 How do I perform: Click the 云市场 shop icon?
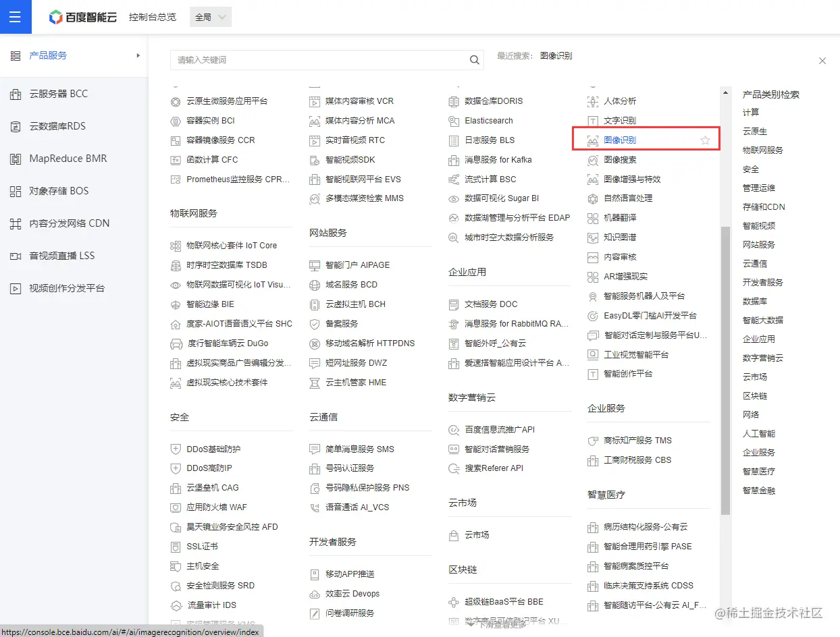click(454, 535)
